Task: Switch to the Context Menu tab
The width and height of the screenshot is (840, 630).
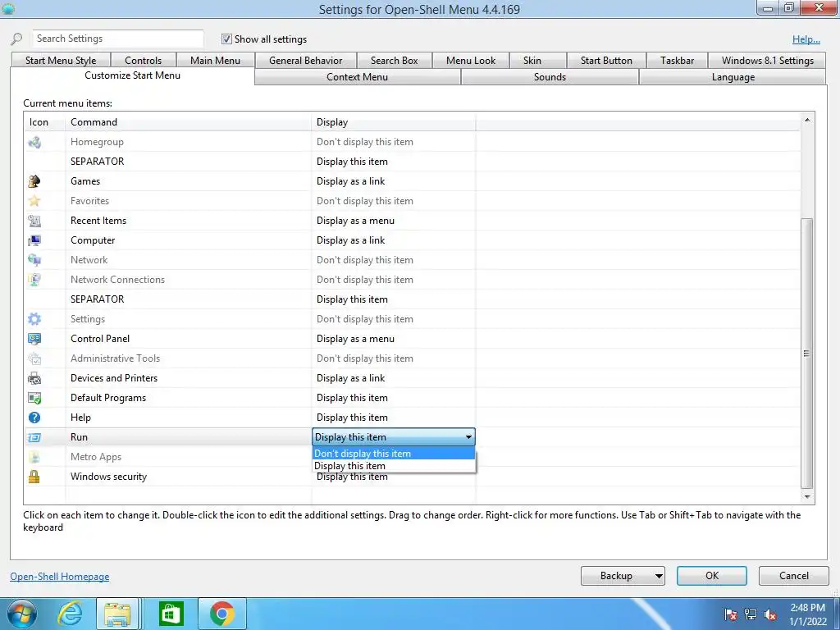Action: click(x=358, y=77)
